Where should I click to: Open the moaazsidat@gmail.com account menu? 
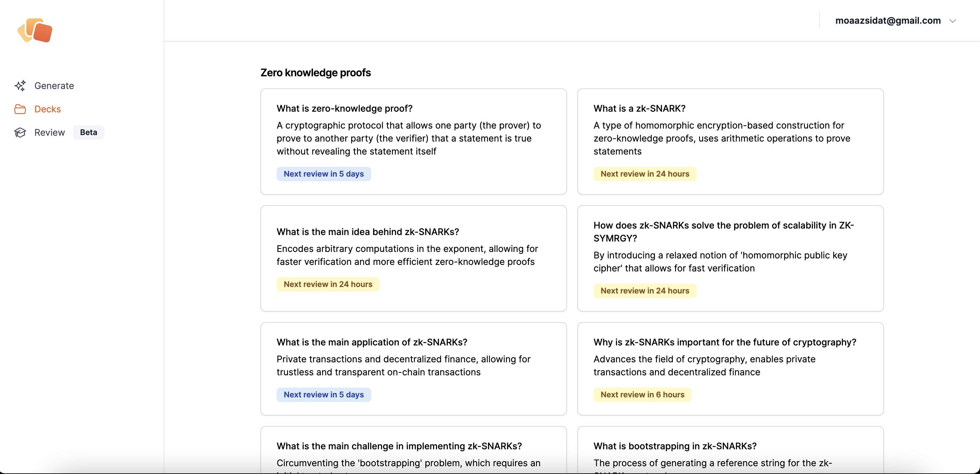(887, 21)
